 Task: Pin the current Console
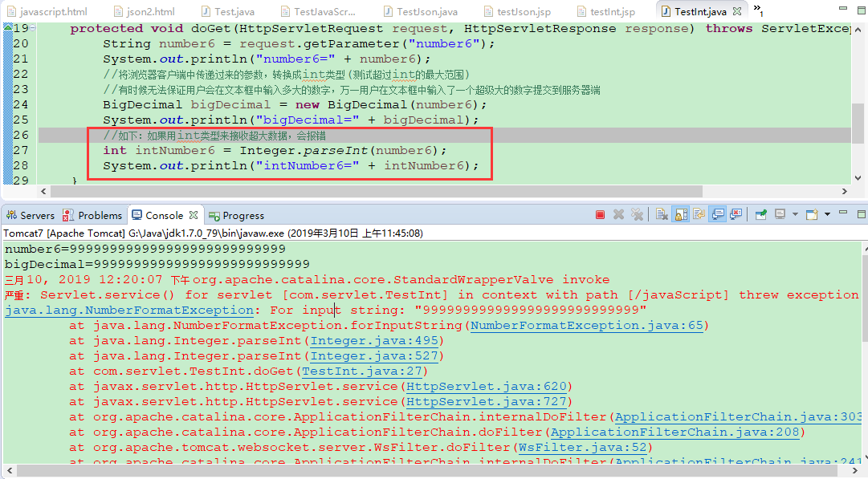760,214
